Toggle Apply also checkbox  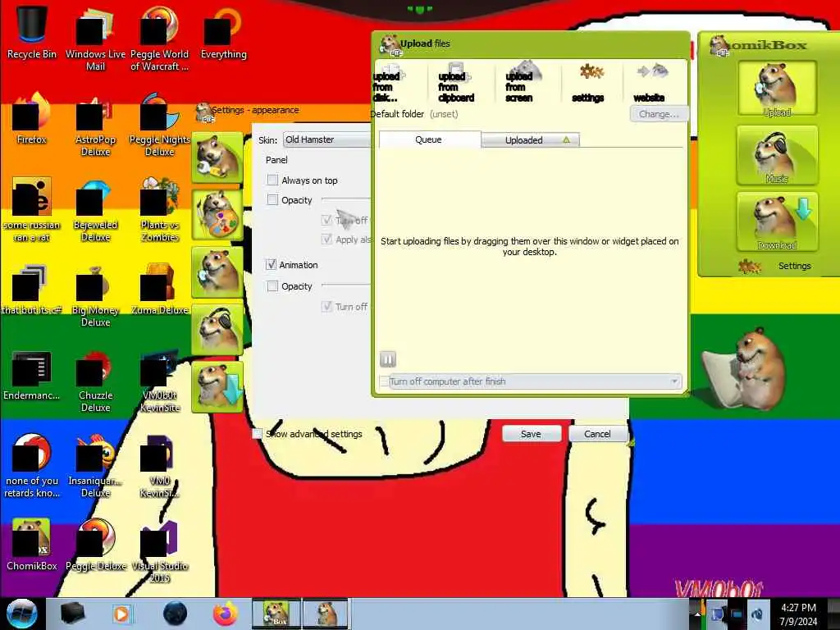(x=326, y=239)
